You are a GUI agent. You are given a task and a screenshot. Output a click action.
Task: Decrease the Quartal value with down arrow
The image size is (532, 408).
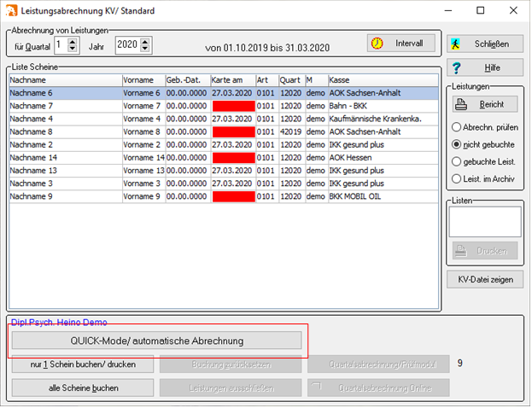click(x=73, y=49)
